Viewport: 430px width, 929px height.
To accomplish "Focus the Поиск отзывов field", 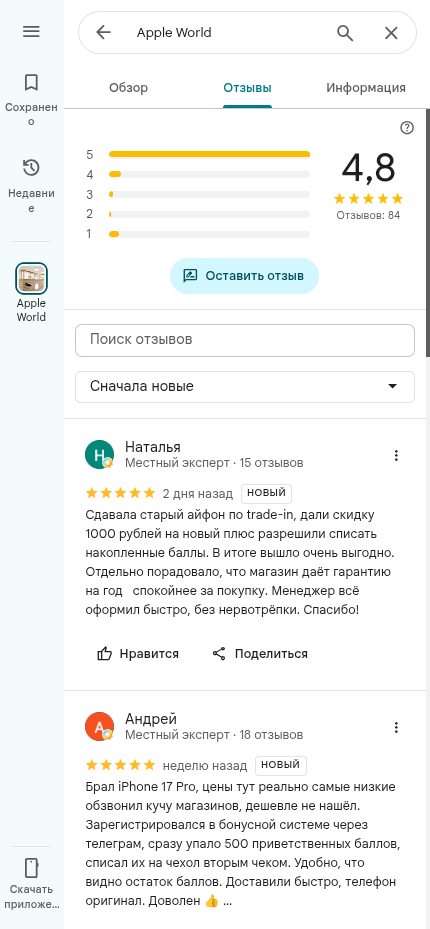I will (x=245, y=340).
